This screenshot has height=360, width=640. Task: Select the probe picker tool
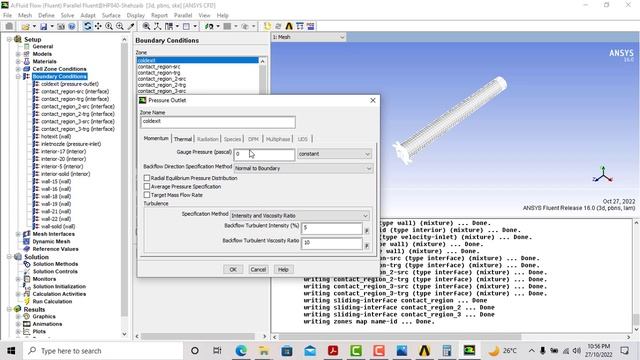click(131, 26)
